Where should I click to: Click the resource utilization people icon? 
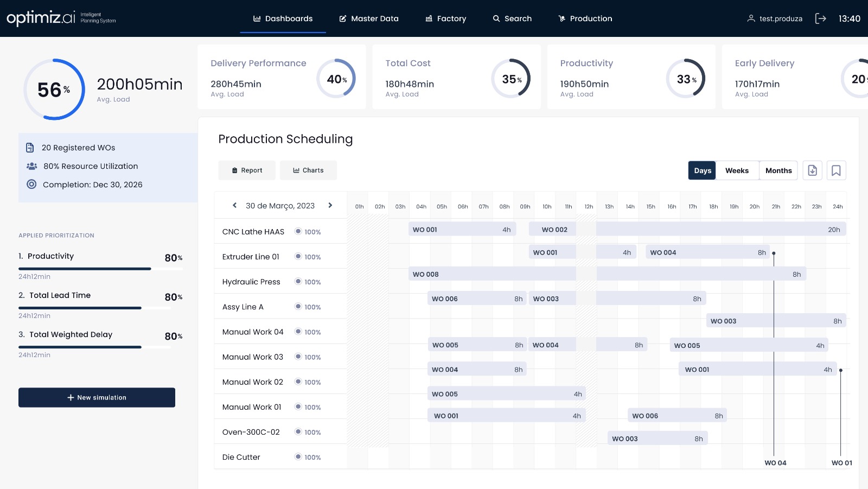[x=31, y=166]
